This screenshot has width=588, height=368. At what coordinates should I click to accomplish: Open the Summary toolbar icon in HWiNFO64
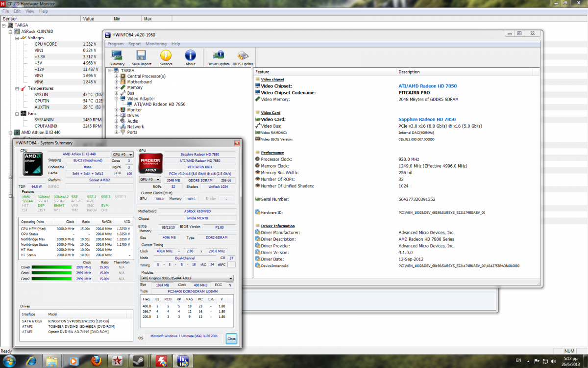click(x=117, y=57)
